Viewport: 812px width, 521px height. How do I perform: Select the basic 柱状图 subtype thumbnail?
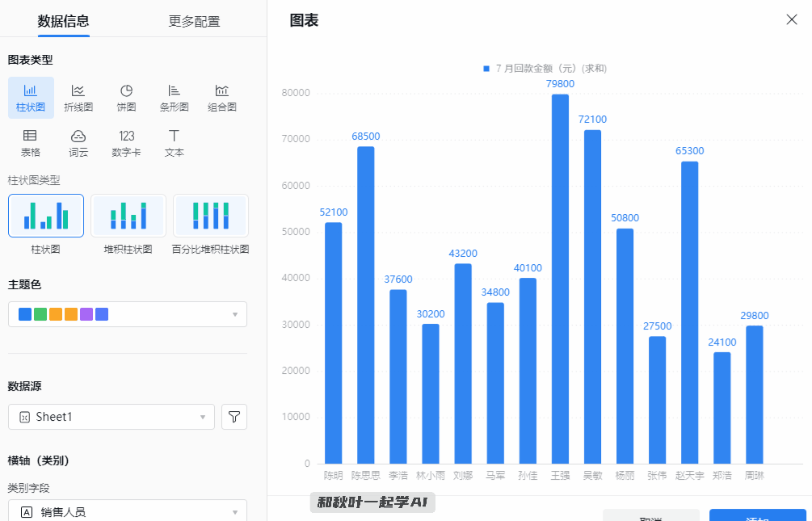pyautogui.click(x=46, y=216)
